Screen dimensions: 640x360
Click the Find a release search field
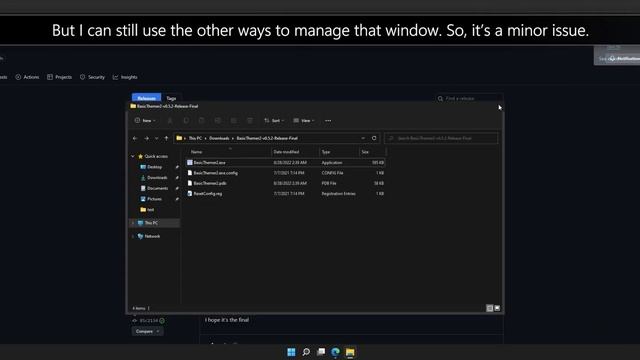coord(469,98)
